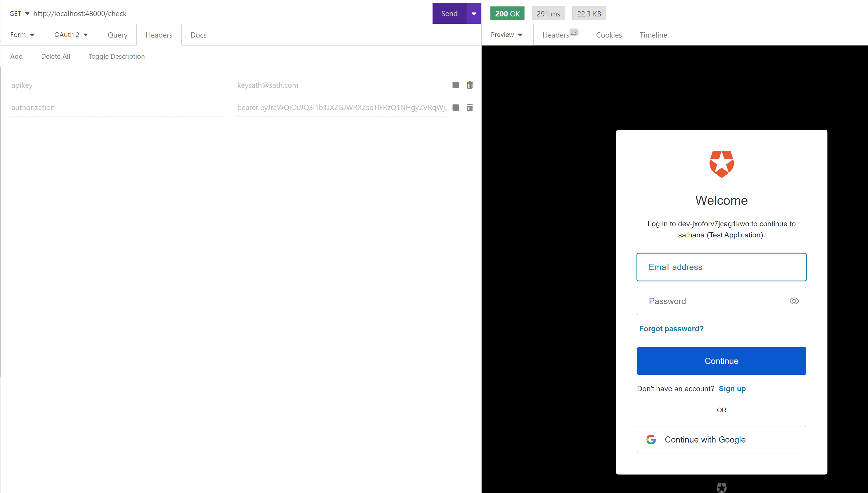Open the response Cookies tab
The image size is (868, 493).
(x=609, y=35)
